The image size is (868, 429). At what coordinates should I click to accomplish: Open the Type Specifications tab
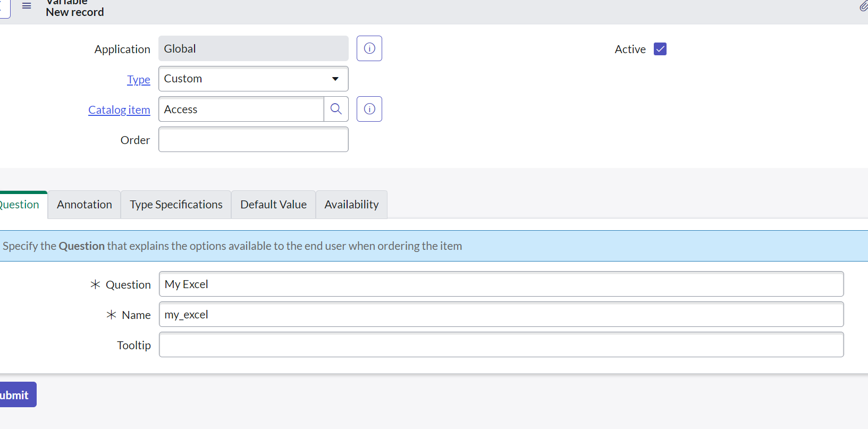point(176,205)
